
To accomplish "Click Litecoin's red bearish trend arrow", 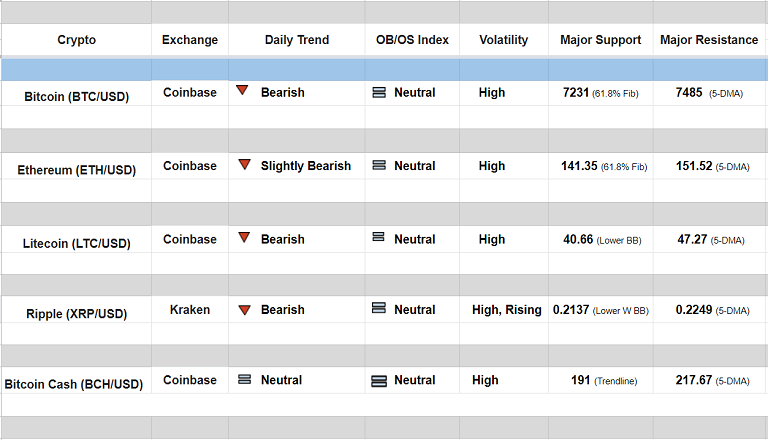I will pos(243,238).
